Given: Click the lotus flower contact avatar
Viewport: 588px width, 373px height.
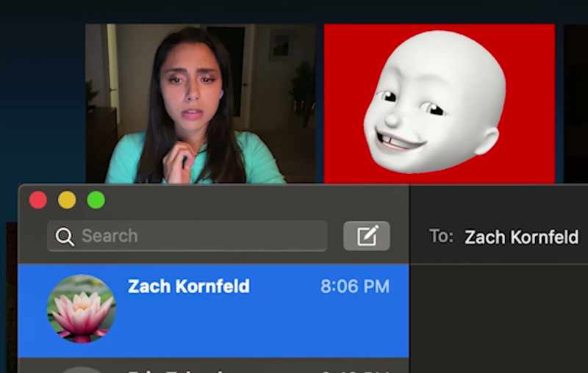Looking at the screenshot, I should point(82,309).
